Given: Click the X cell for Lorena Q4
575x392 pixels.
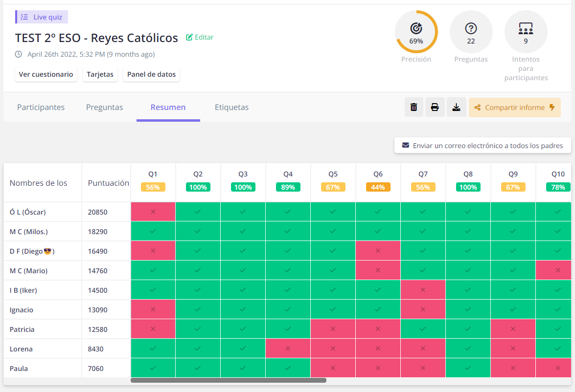Looking at the screenshot, I should [288, 349].
